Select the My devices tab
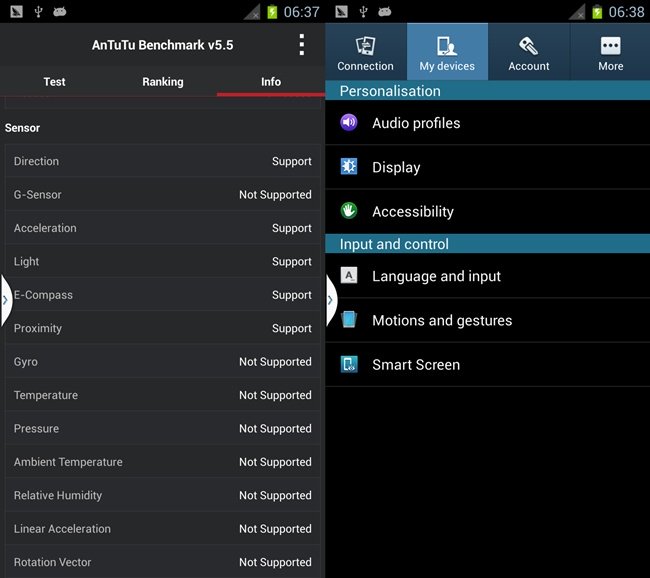This screenshot has width=650, height=578. 447,53
